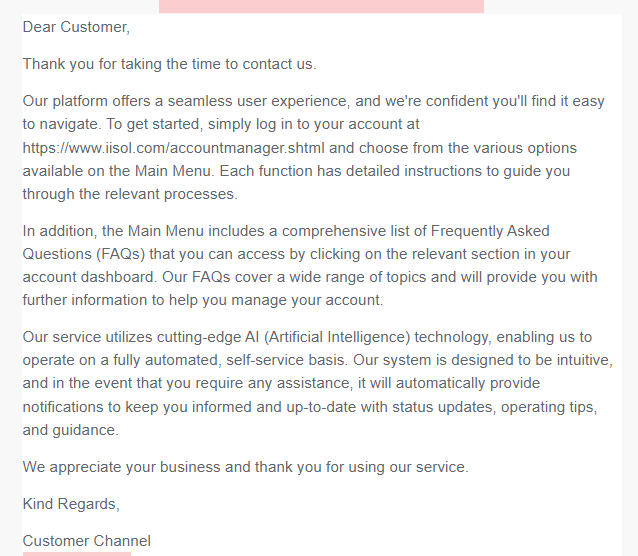Click the 'Dear Customer,' greeting line
This screenshot has height=556, width=638.
click(76, 27)
